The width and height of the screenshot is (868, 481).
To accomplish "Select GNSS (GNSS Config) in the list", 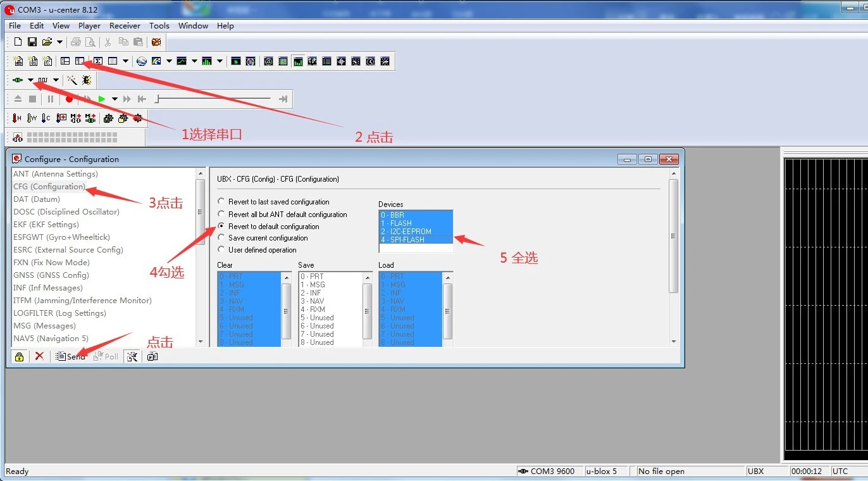I will coord(51,275).
